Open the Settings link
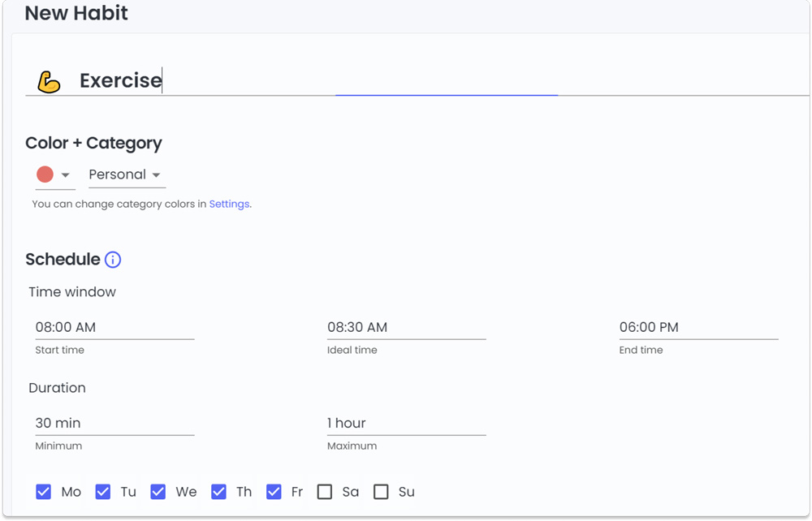 pos(230,205)
